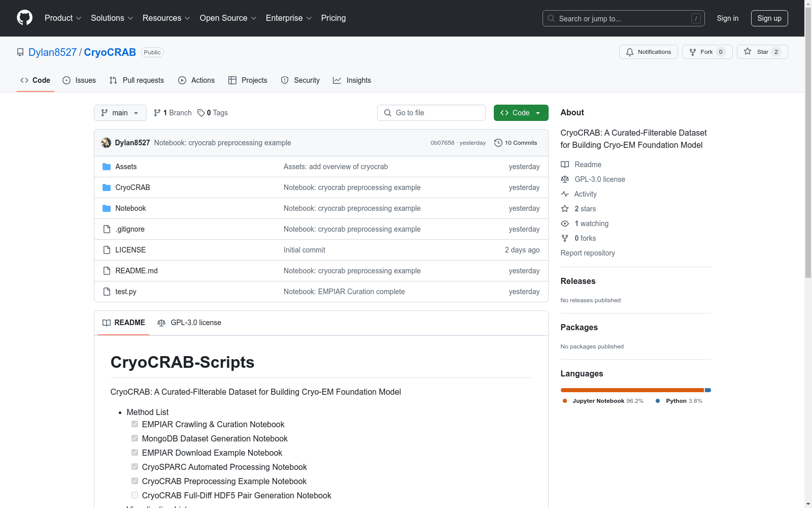Click the Sign in link
Image resolution: width=812 pixels, height=508 pixels.
(728, 18)
